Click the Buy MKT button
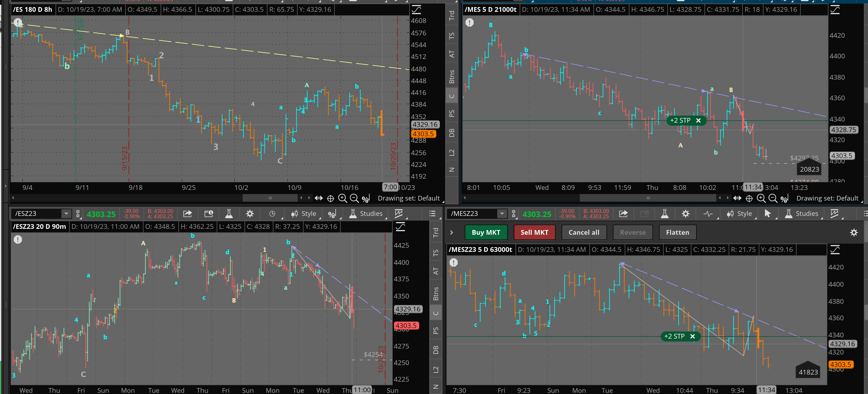This screenshot has height=394, width=868. (x=486, y=232)
